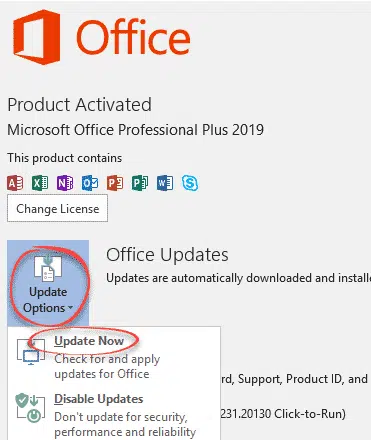Click the Update Options dropdown arrow

70,308
